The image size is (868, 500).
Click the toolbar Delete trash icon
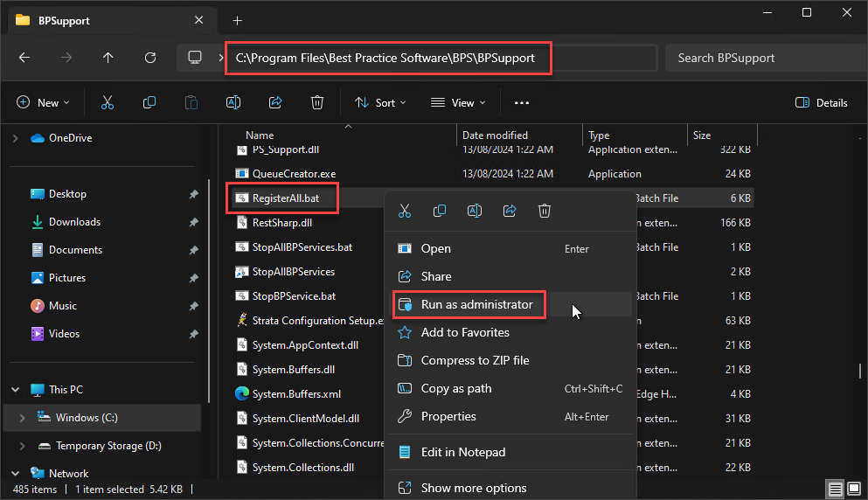(317, 102)
